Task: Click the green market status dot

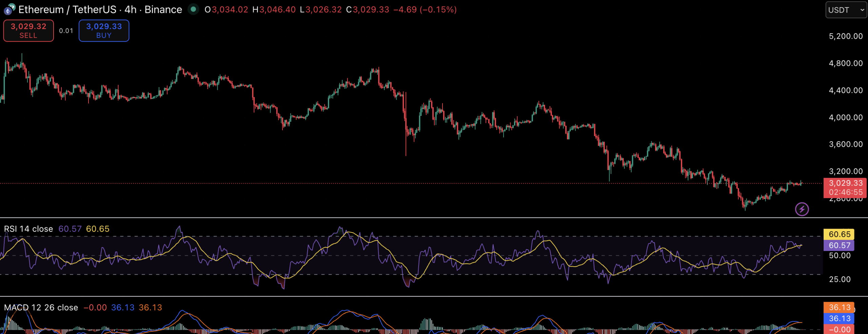Action: tap(193, 9)
